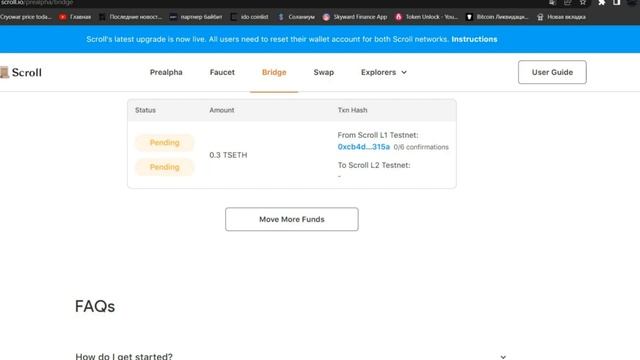Open the Instructions link in the banner
Viewport: 640px width, 360px height.
click(x=474, y=39)
